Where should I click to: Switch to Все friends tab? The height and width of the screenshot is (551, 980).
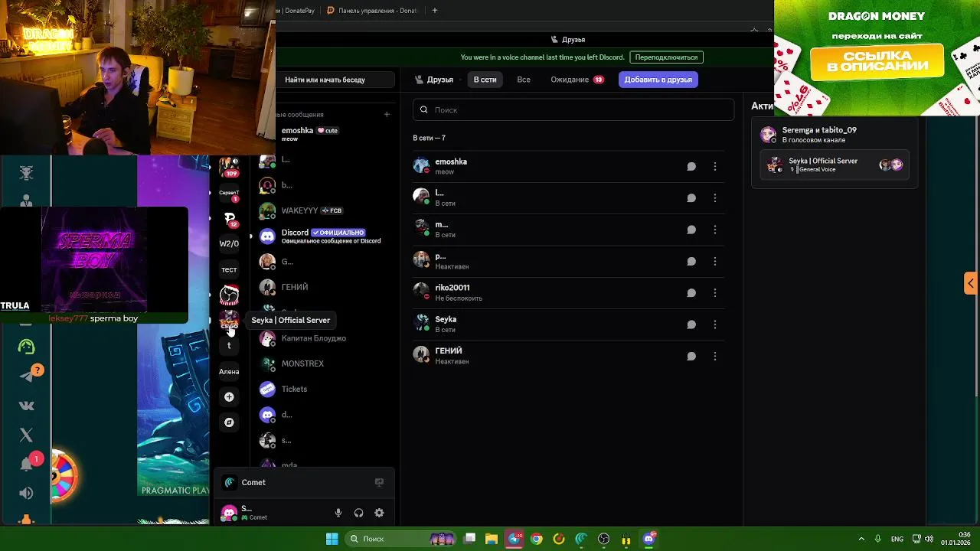pyautogui.click(x=524, y=80)
